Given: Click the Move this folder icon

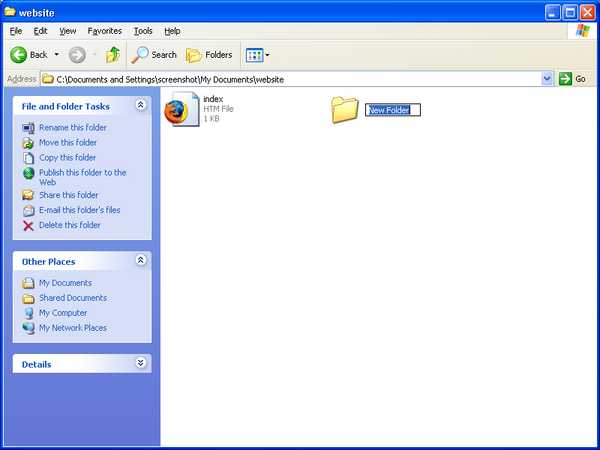Looking at the screenshot, I should tap(28, 143).
